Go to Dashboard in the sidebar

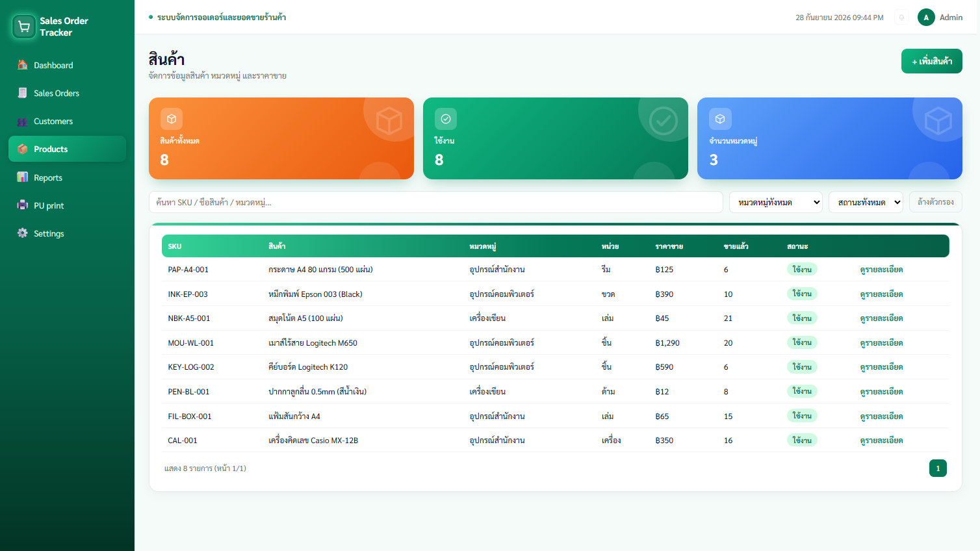pyautogui.click(x=67, y=65)
